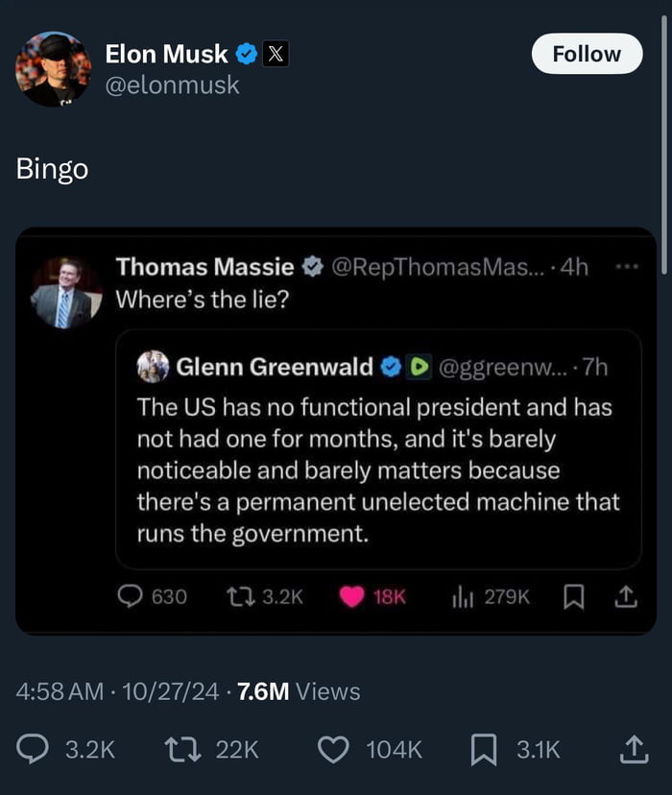Screen dimensions: 672x795
Task: Tap the bookmark icon on Musk's tweet
Action: (x=485, y=750)
